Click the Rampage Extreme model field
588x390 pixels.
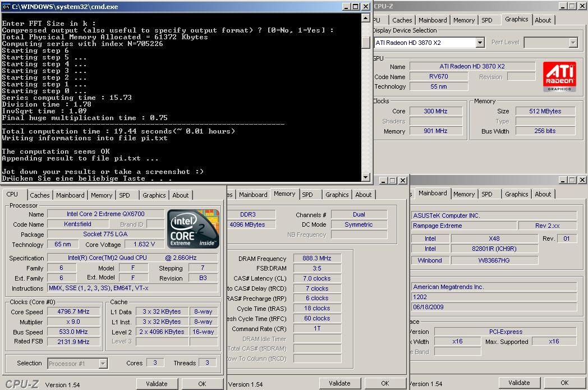pyautogui.click(x=463, y=226)
